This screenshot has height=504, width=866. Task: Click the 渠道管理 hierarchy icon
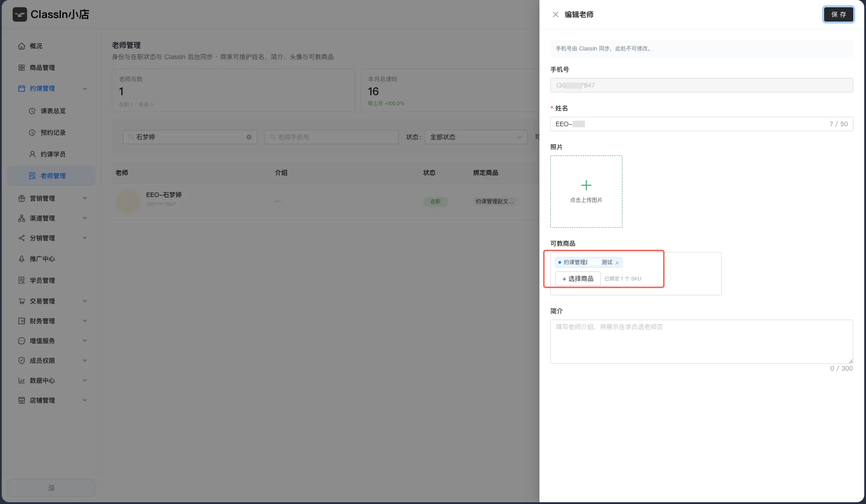pos(22,218)
